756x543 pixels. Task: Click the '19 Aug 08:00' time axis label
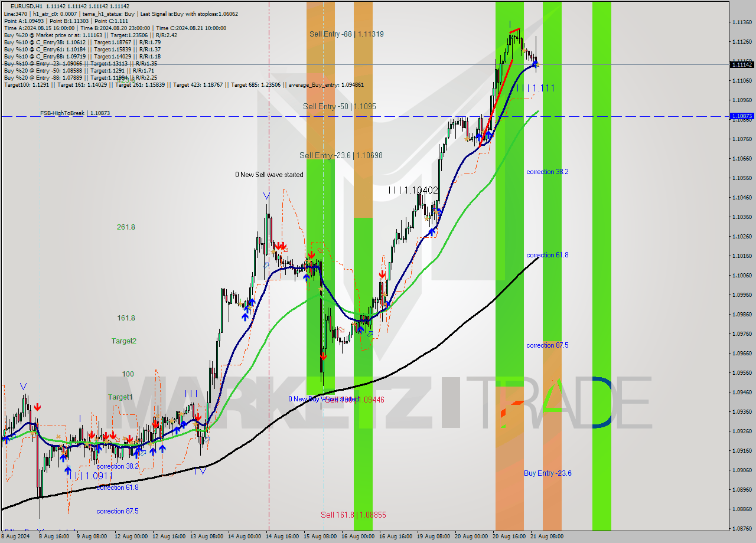(433, 537)
